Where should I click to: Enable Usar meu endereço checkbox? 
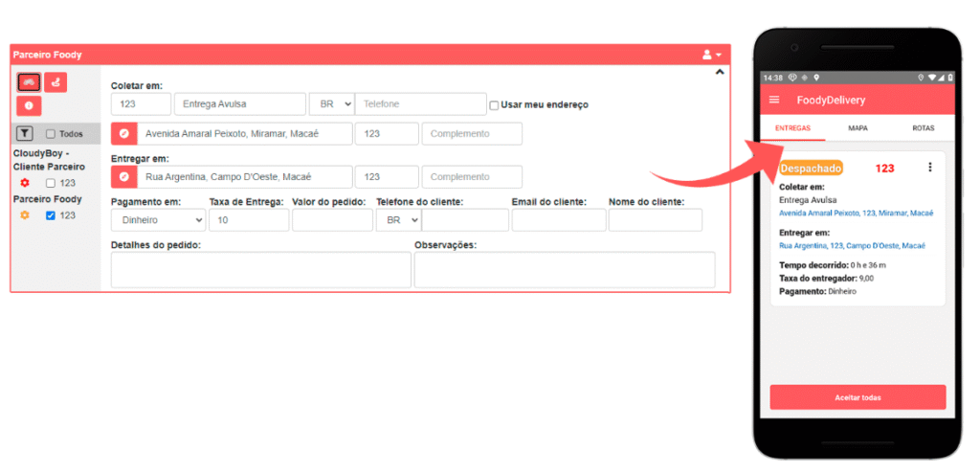click(x=494, y=104)
